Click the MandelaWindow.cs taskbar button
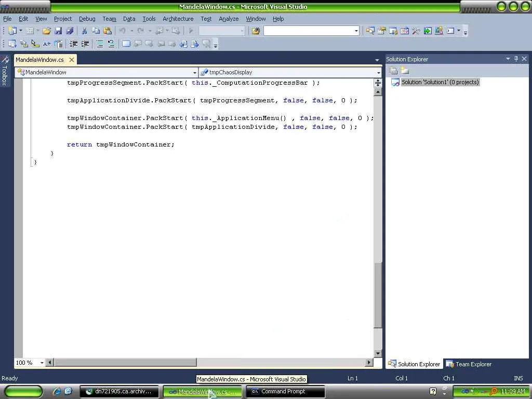532x399 pixels. pos(202,391)
